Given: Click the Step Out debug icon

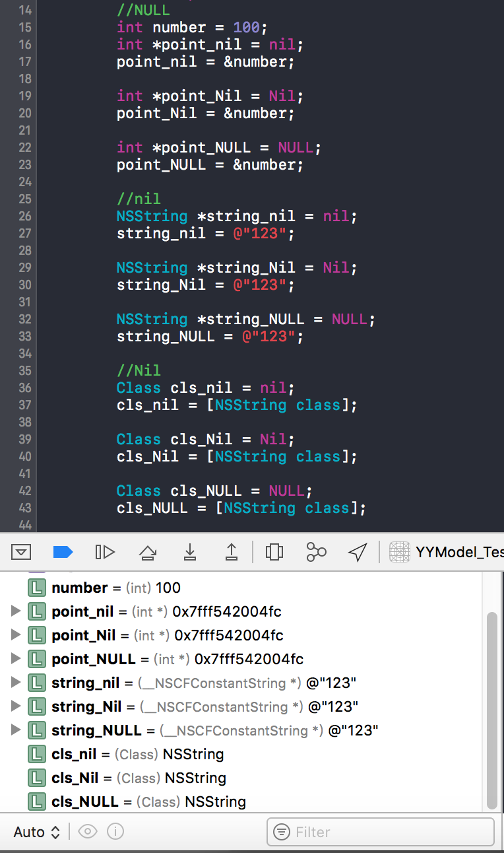Looking at the screenshot, I should [232, 552].
